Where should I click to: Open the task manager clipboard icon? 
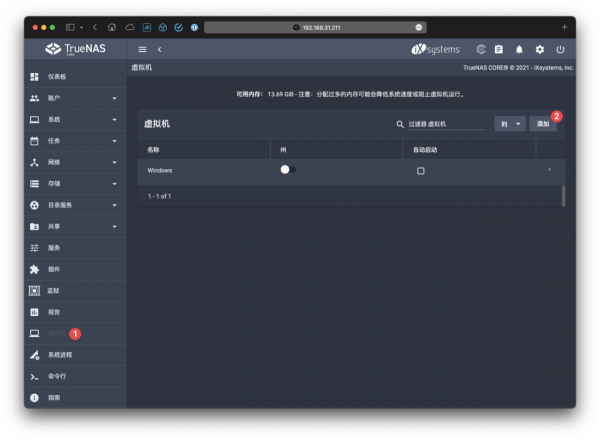click(x=499, y=49)
